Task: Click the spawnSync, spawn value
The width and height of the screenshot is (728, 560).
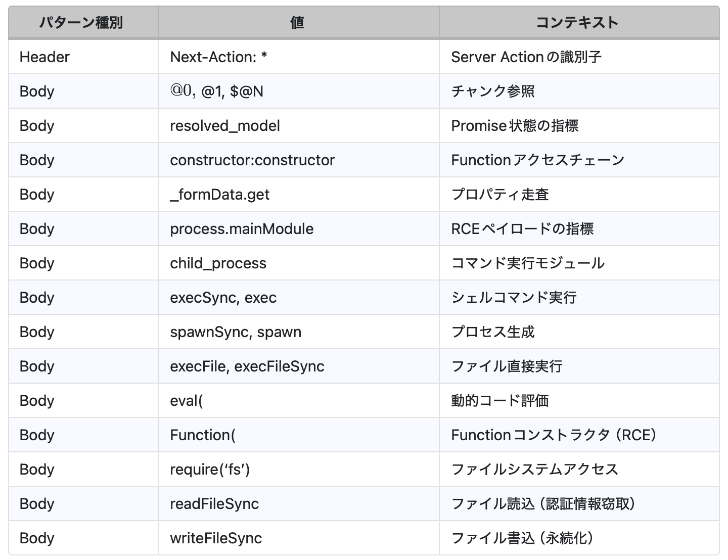Action: [236, 332]
